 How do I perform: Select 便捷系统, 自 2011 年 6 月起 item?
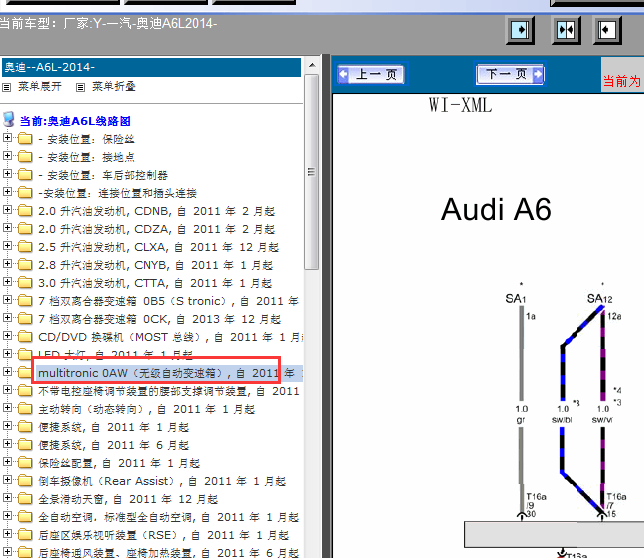tap(113, 445)
